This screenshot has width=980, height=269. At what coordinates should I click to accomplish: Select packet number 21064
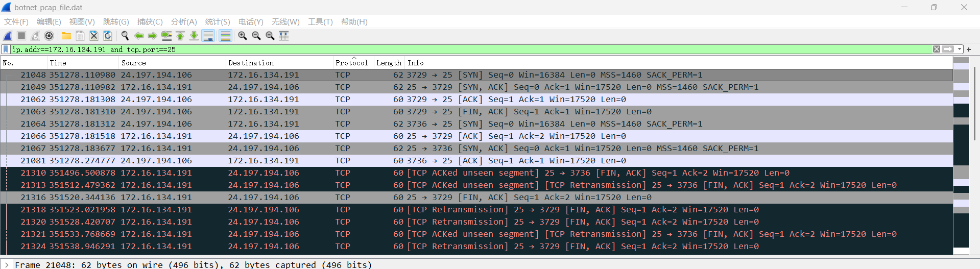click(x=476, y=124)
